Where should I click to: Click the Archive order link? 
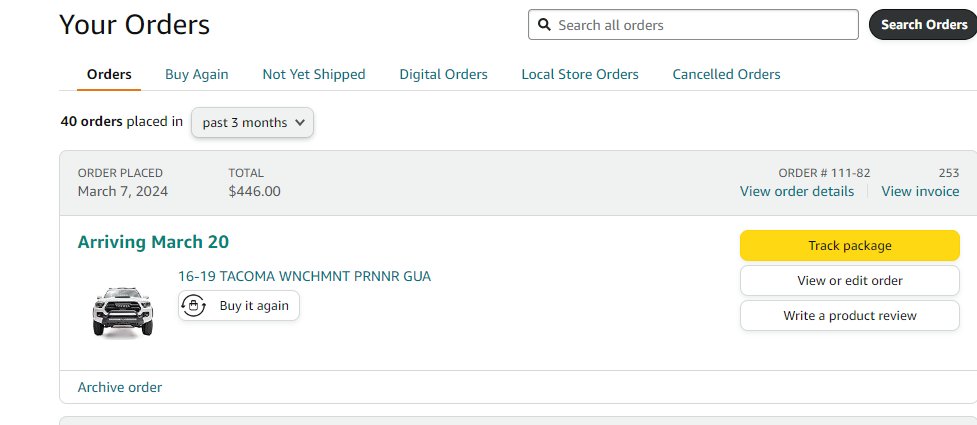(x=120, y=387)
